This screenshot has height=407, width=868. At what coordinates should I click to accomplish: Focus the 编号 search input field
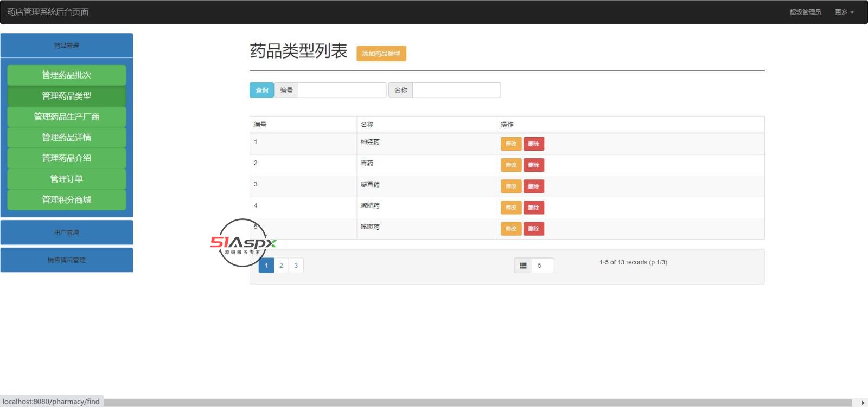point(342,91)
